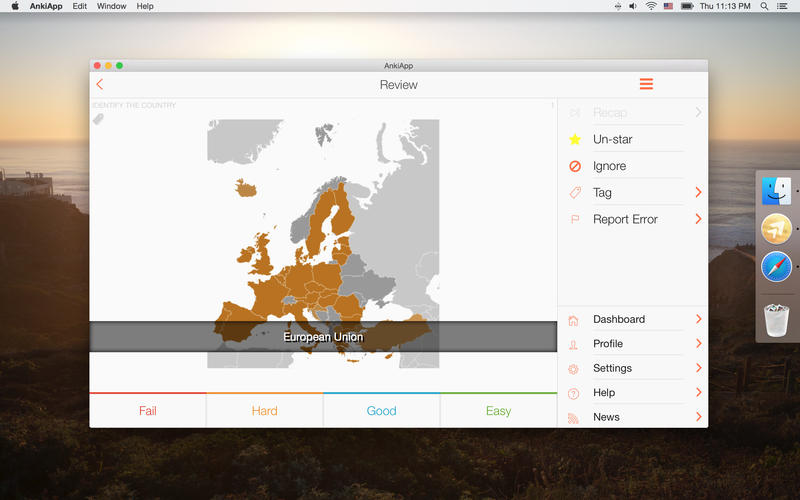Click the Tag label icon
Image resolution: width=800 pixels, height=500 pixels.
[575, 193]
